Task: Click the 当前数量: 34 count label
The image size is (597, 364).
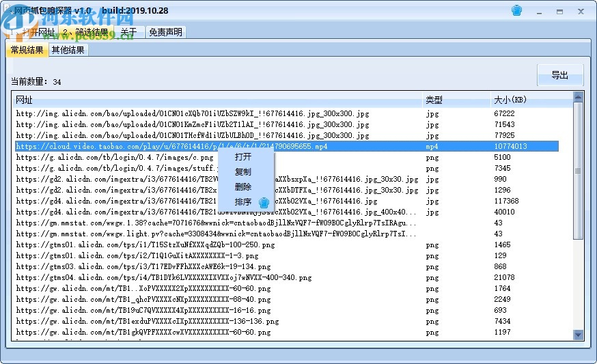Action: (x=36, y=81)
